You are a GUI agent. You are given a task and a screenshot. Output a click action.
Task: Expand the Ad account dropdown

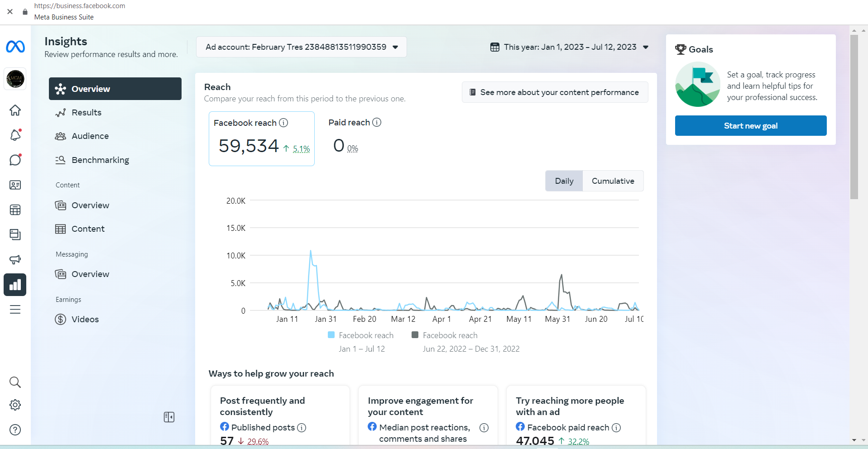click(x=301, y=47)
